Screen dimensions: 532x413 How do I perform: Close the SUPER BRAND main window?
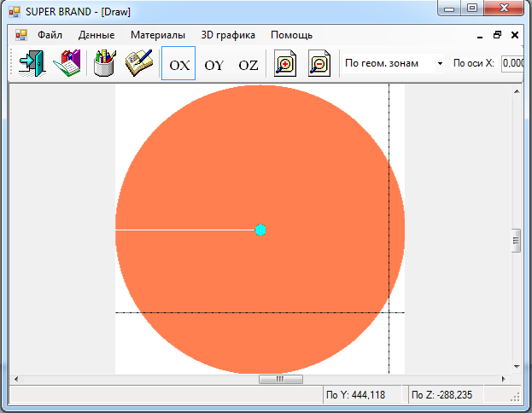(504, 9)
